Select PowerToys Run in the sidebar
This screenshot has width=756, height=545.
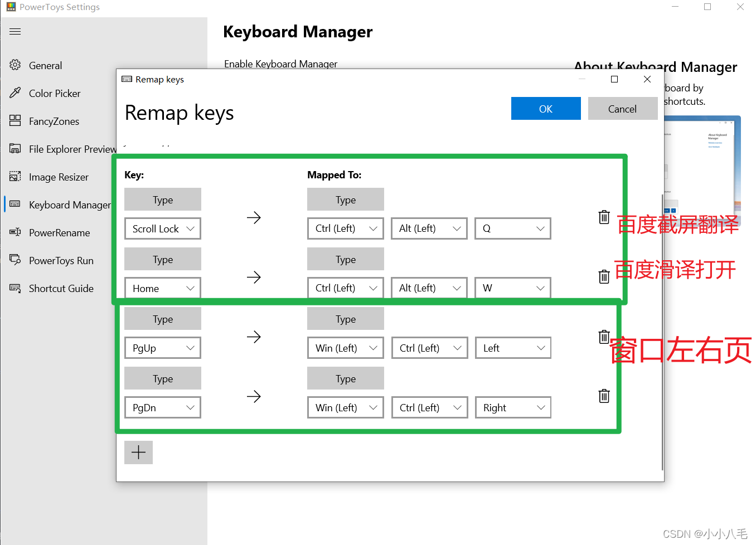pyautogui.click(x=61, y=260)
